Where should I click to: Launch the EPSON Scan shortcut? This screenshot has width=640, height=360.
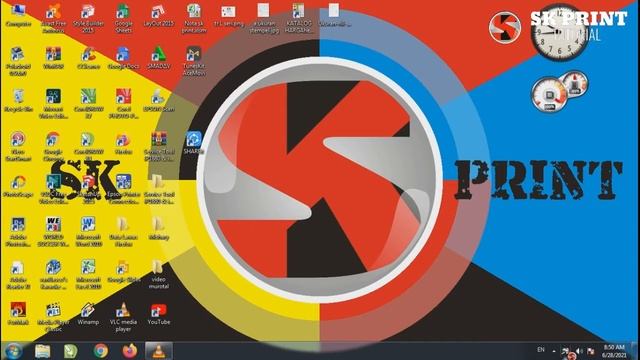pos(158,101)
